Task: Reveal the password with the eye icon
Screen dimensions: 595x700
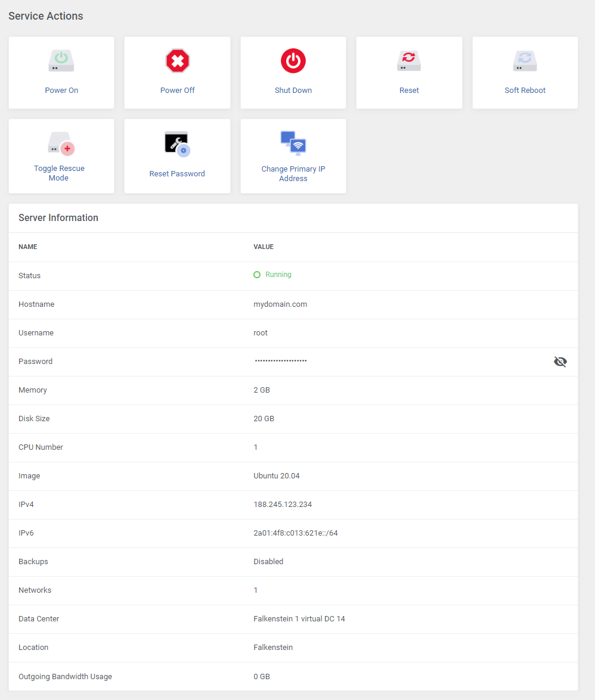Action: pos(560,362)
